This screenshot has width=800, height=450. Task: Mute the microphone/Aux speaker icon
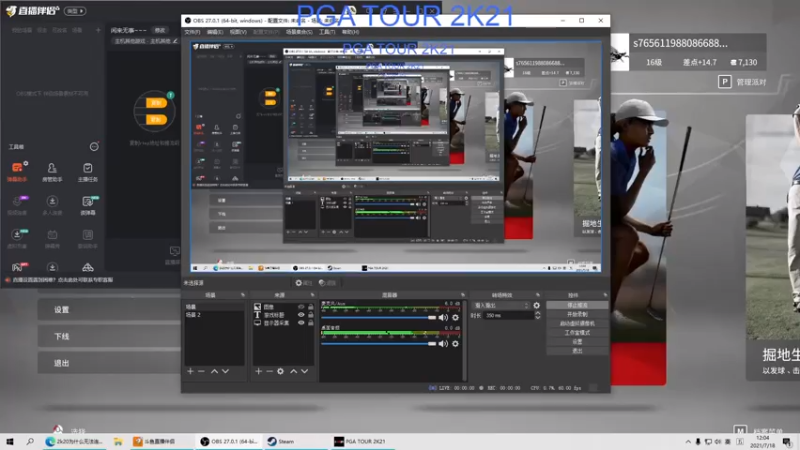[443, 317]
